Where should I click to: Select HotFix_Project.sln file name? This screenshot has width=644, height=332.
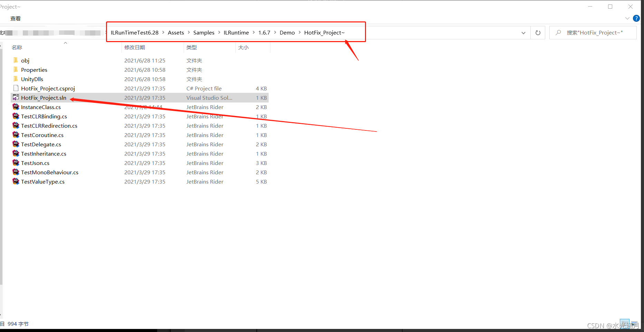pos(44,98)
